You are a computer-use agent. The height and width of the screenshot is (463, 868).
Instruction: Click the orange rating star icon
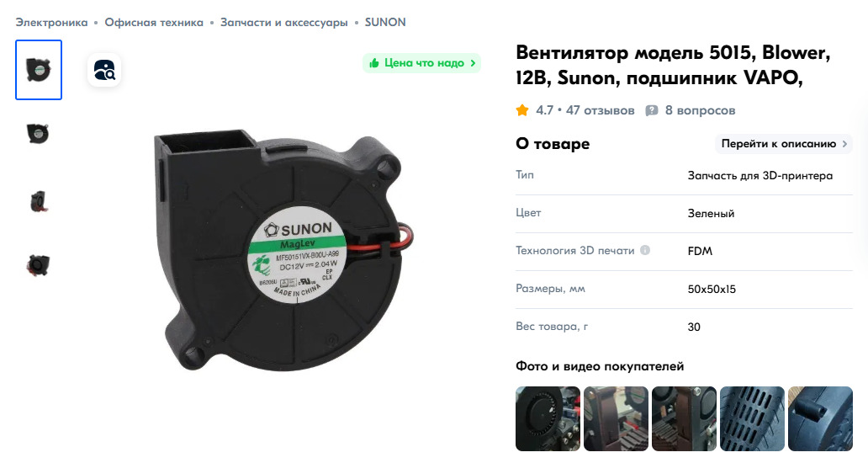click(522, 110)
